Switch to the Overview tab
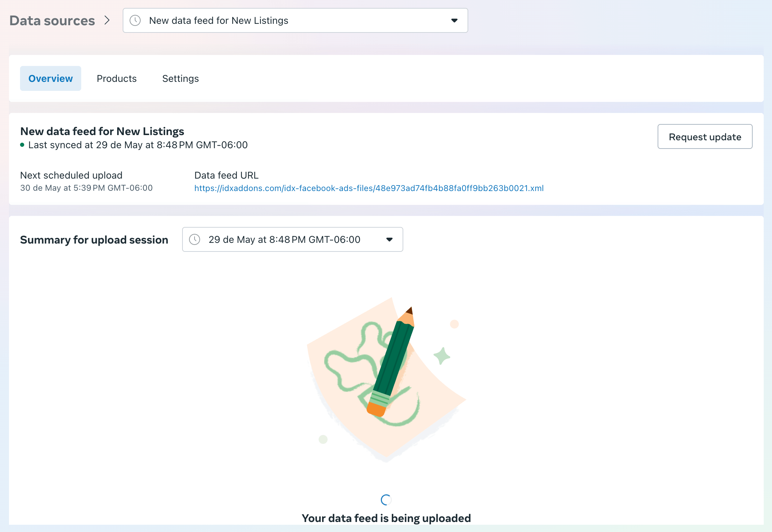 (x=50, y=78)
